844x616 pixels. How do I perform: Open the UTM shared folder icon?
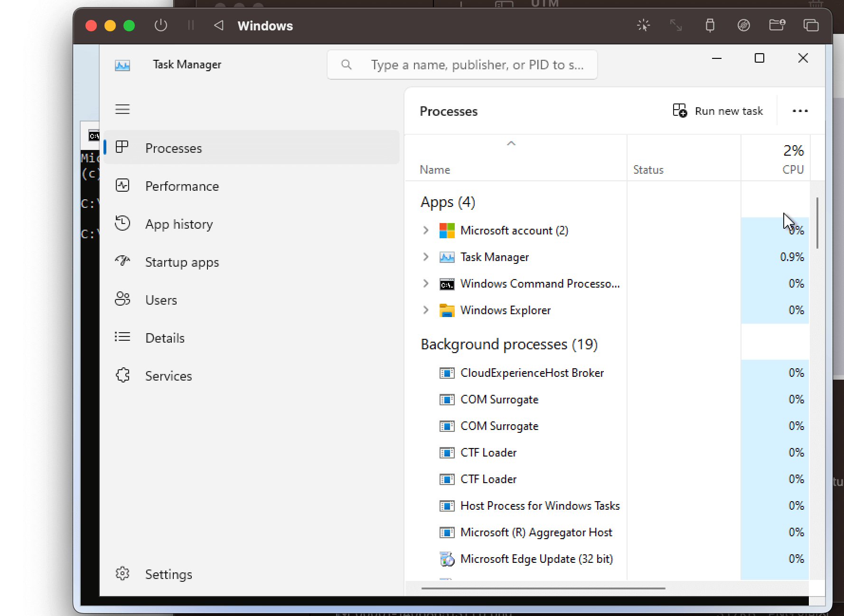pos(777,25)
